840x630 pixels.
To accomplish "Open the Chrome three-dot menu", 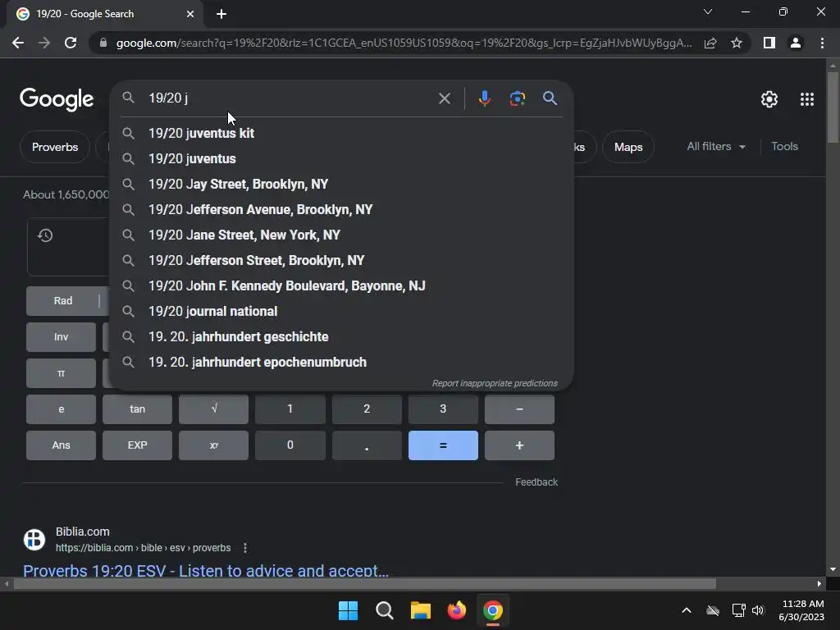I will [x=822, y=43].
